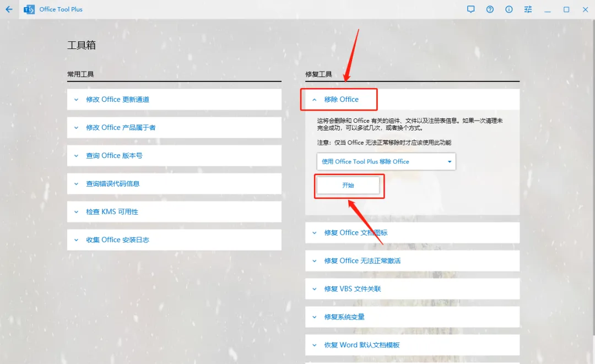Click the 工具箱 page title

[82, 45]
